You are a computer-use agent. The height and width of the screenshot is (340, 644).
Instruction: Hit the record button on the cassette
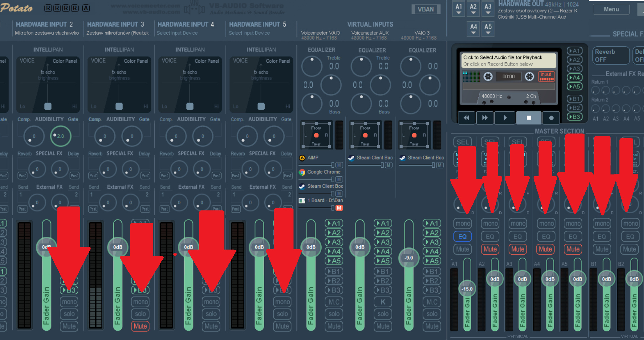551,117
